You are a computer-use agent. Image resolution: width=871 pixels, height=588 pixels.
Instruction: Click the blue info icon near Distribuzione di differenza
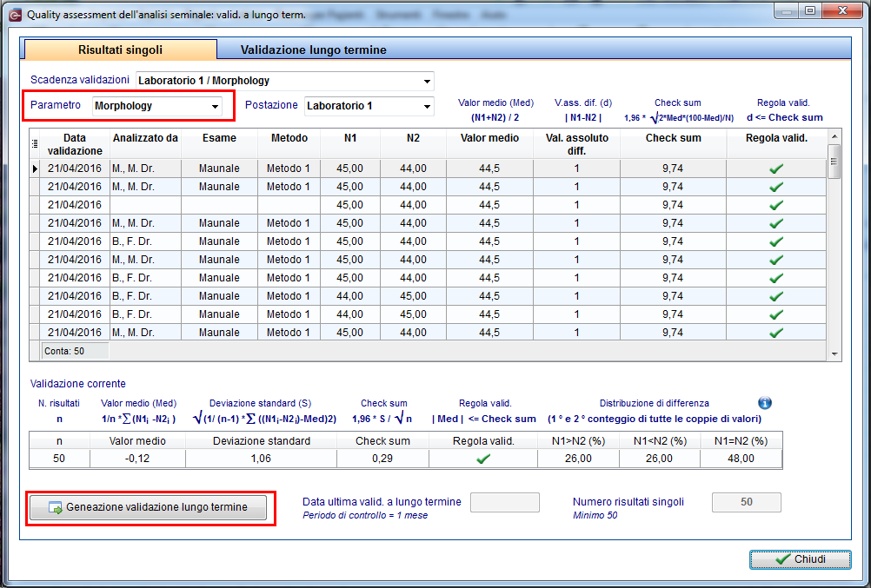pos(764,402)
